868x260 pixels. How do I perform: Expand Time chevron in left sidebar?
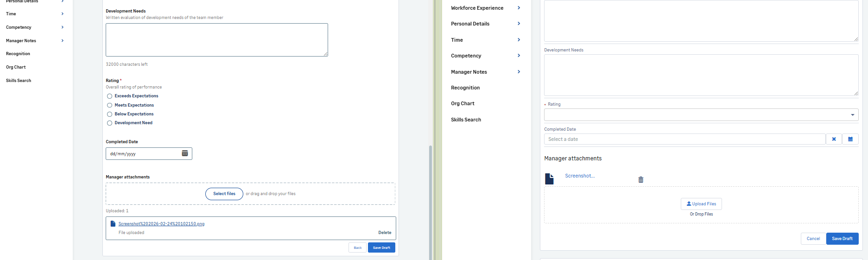pyautogui.click(x=63, y=14)
